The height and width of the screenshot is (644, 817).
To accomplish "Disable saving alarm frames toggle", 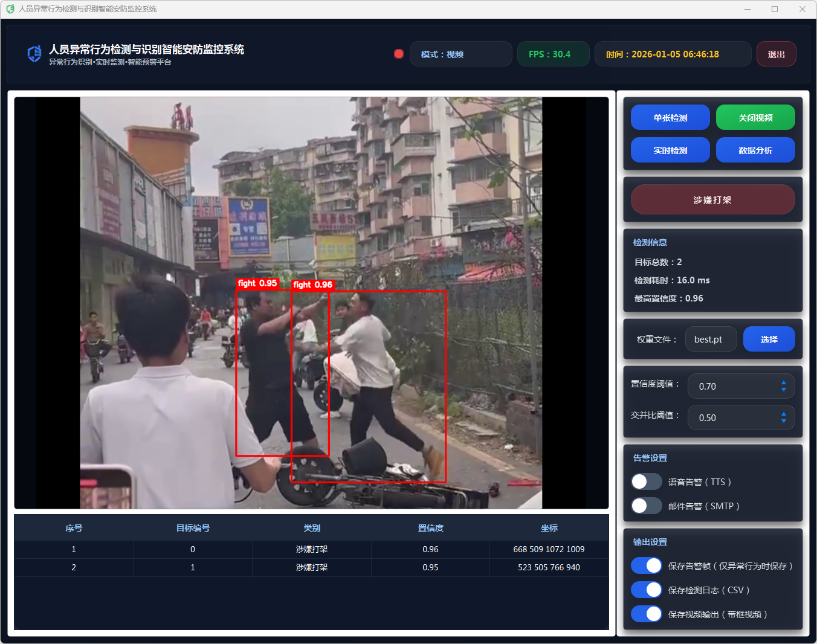I will coord(646,565).
